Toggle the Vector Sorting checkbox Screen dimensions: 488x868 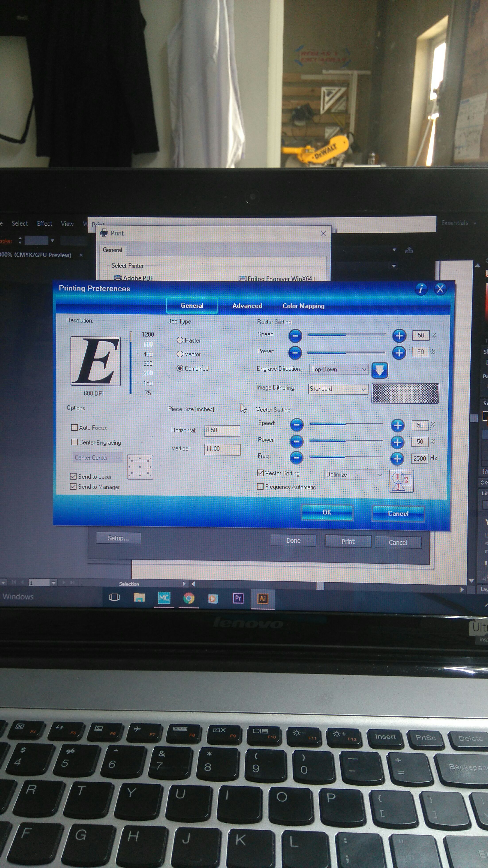tap(260, 473)
